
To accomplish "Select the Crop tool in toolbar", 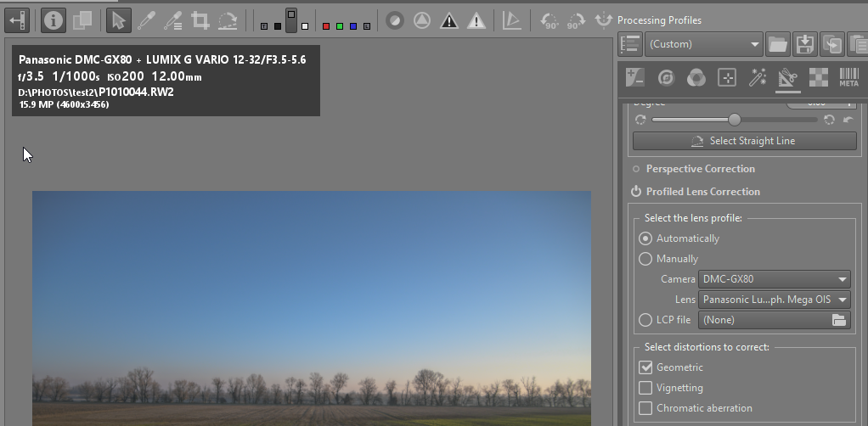I will (x=200, y=20).
